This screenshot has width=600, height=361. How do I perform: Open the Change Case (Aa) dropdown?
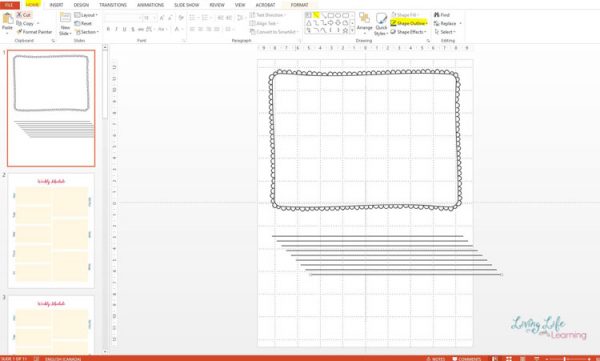click(x=162, y=29)
